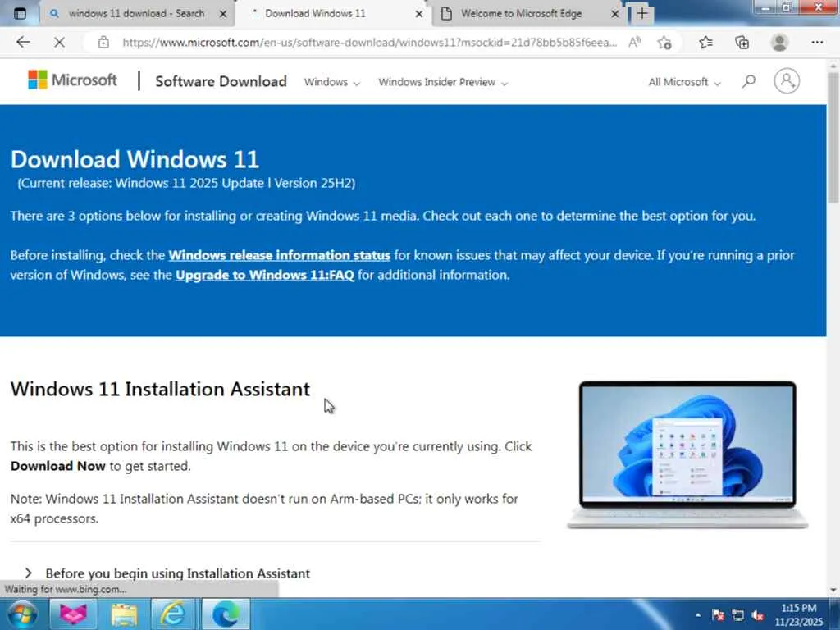
Task: Click the scrollbar down arrow
Action: tap(833, 591)
